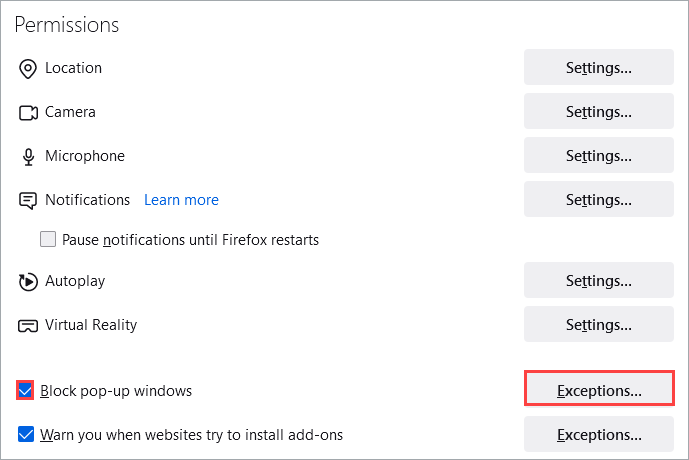Viewport: 689px width, 460px height.
Task: Open Virtual Reality Settings
Action: pos(598,324)
